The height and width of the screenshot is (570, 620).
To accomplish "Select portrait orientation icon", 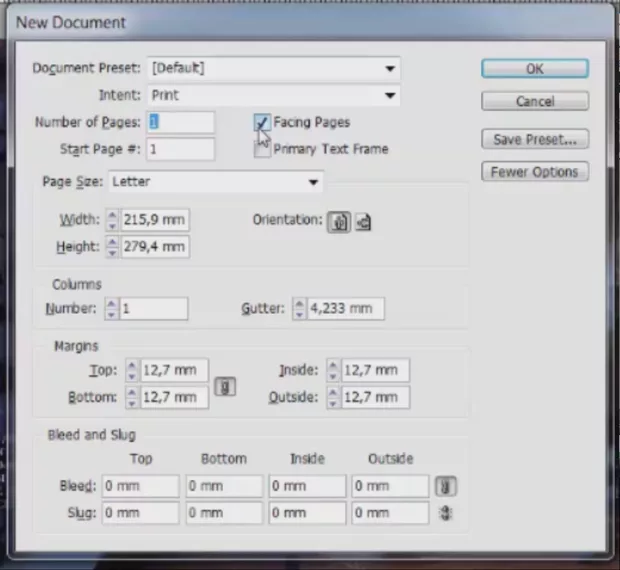I will [x=340, y=221].
